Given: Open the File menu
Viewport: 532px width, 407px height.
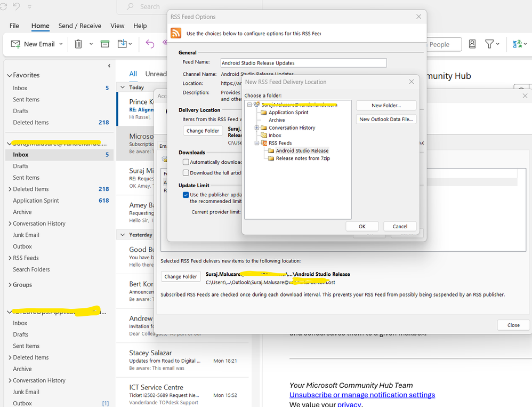Looking at the screenshot, I should tap(14, 26).
